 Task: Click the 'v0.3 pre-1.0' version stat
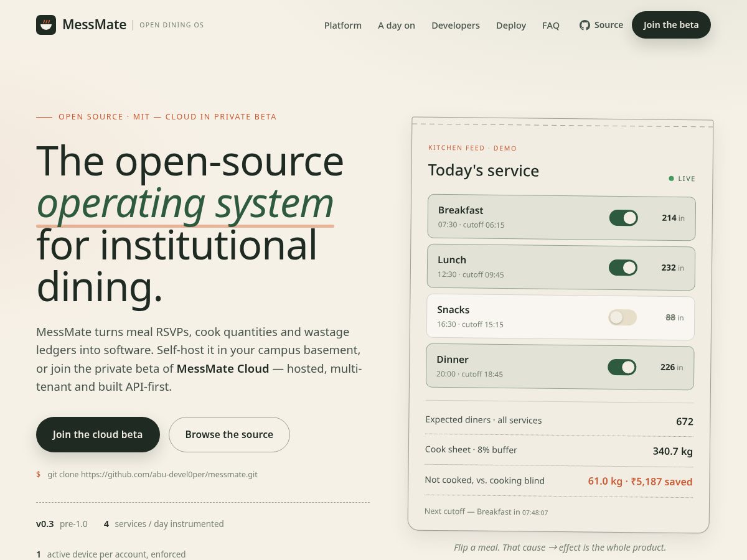pos(62,524)
